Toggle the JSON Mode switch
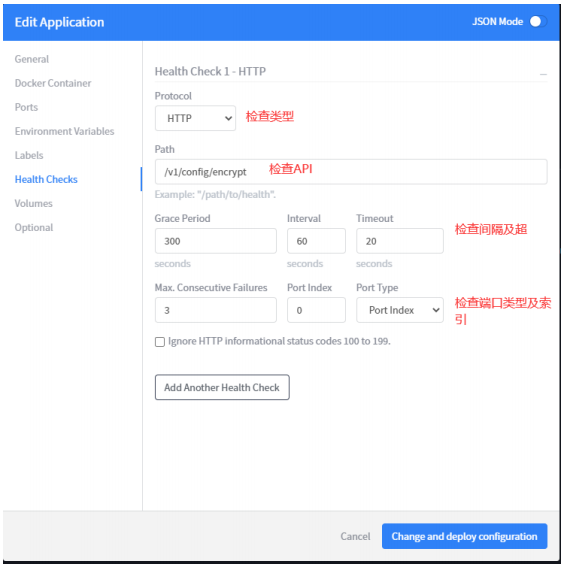The width and height of the screenshot is (566, 568). pyautogui.click(x=538, y=21)
